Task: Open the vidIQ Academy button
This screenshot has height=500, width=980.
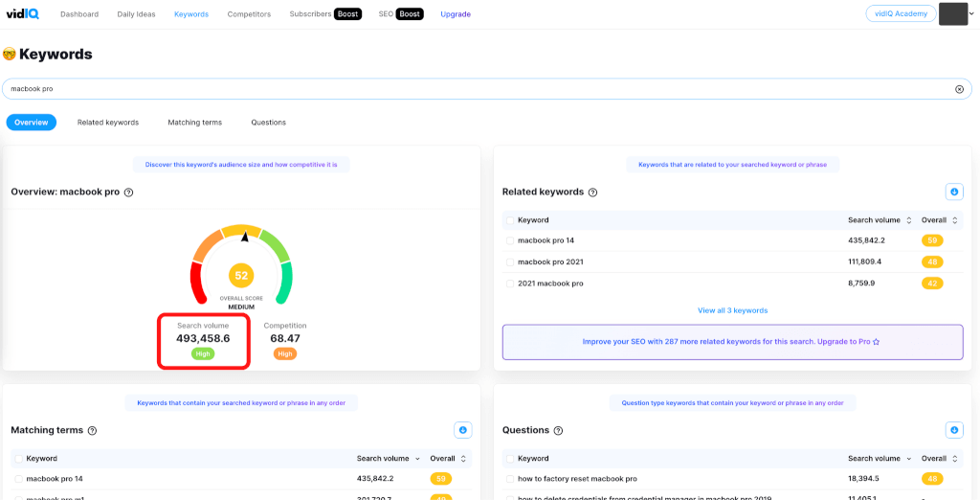Action: (x=901, y=13)
